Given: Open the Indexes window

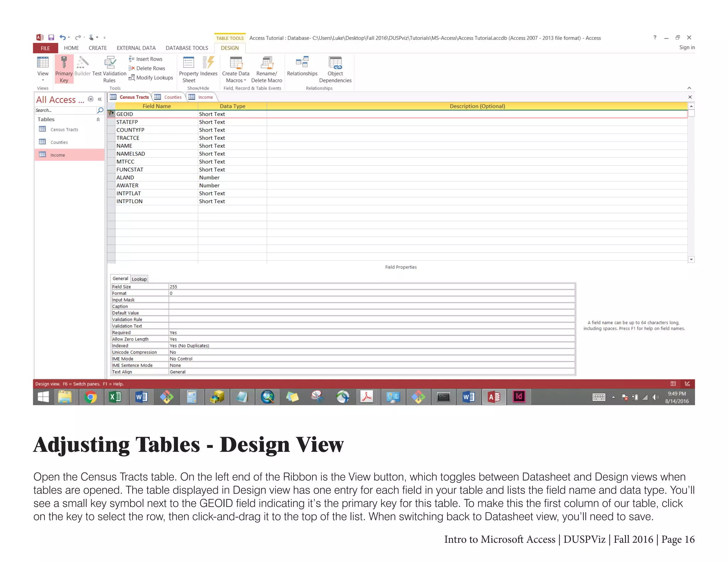Looking at the screenshot, I should 209,66.
